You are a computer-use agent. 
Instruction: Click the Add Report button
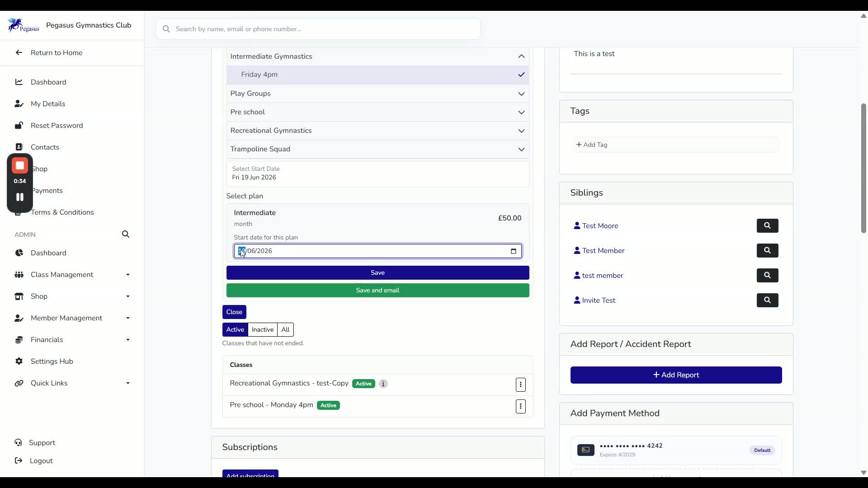tap(676, 375)
